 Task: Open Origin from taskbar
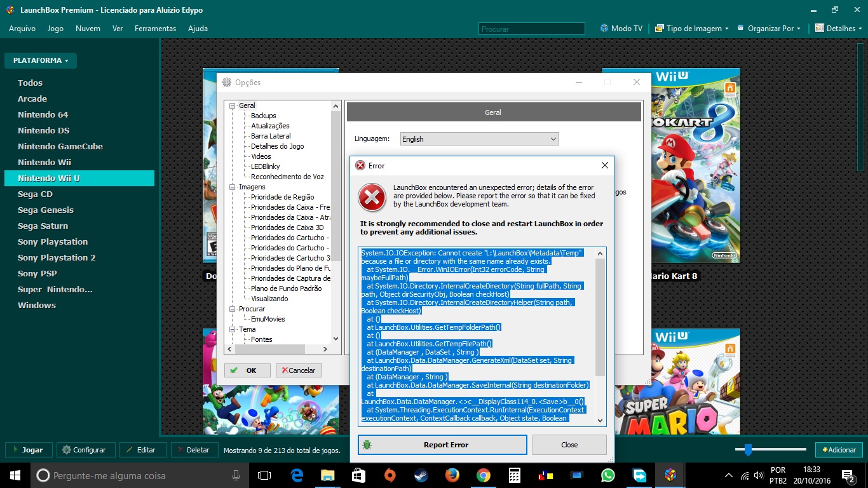click(390, 475)
